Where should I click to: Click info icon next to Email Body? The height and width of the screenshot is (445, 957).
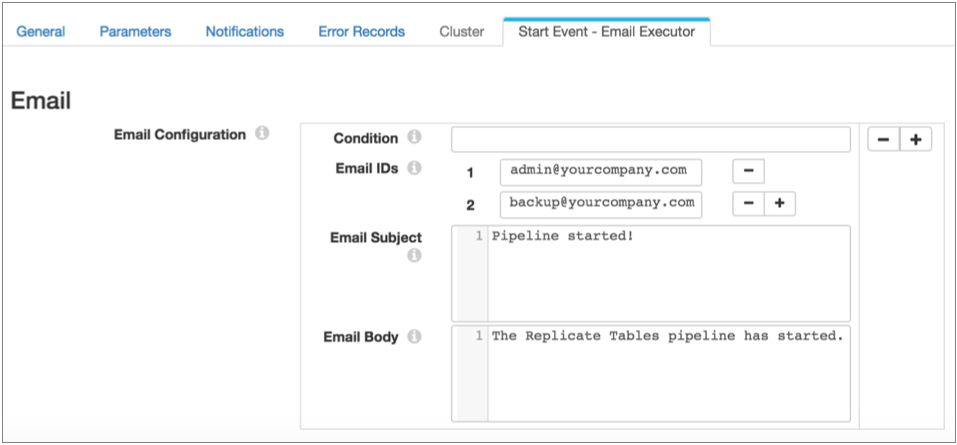coord(414,337)
